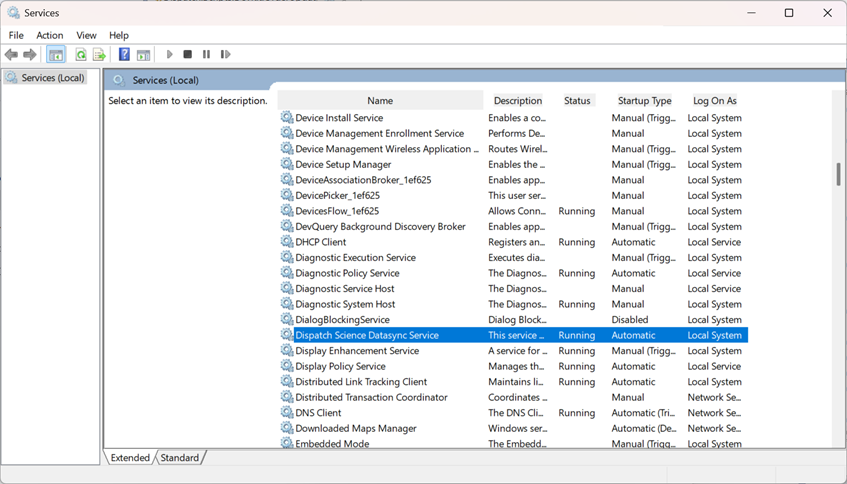Open the Help menu

119,35
